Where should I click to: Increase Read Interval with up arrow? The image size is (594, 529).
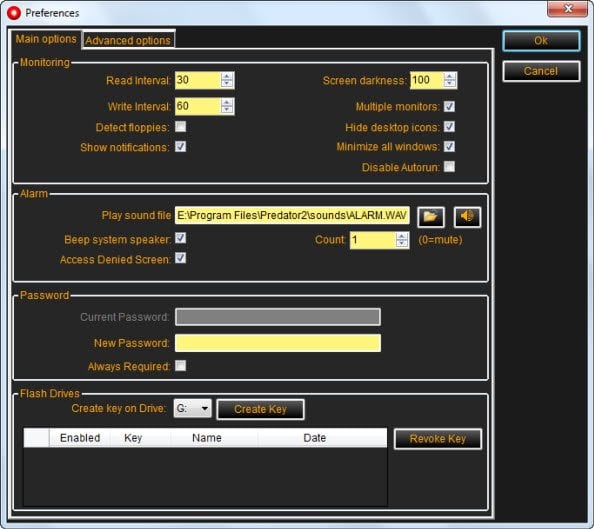tap(227, 76)
